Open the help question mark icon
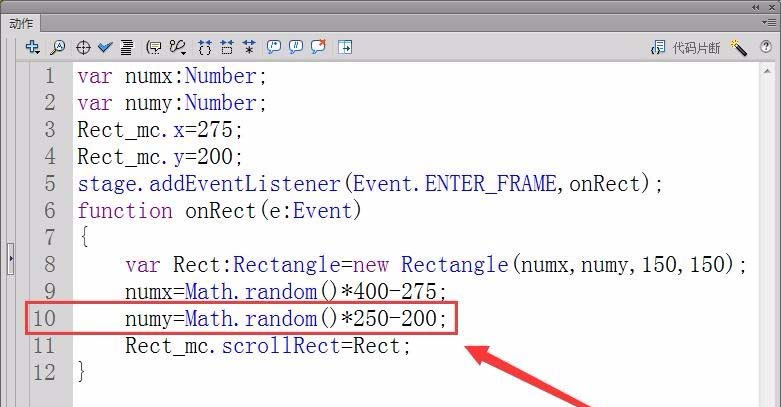781x407 pixels. [766, 47]
